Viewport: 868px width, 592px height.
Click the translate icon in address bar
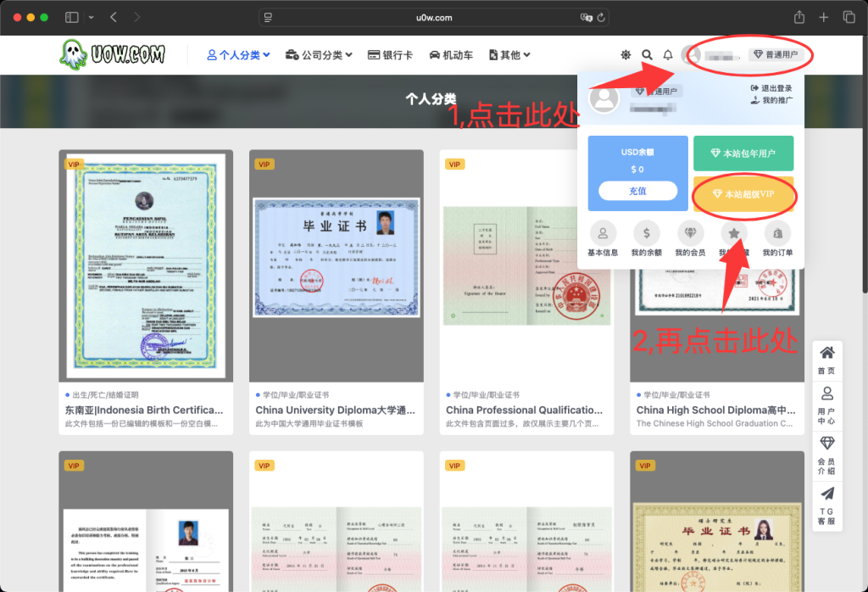click(586, 18)
